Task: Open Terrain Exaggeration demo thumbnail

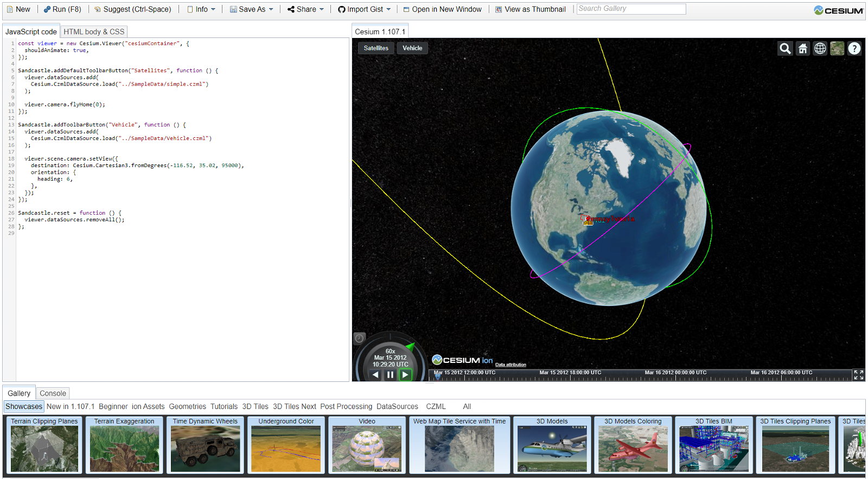Action: [124, 445]
